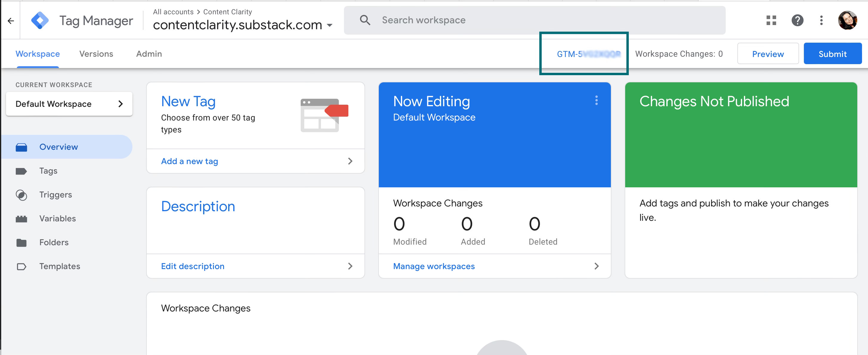Select Overview in the sidebar
The width and height of the screenshot is (868, 355).
click(67, 147)
